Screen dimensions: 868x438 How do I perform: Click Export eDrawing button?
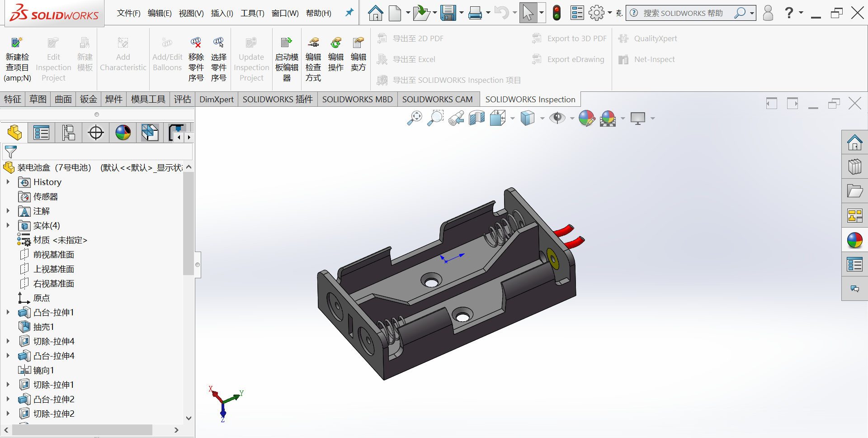pos(568,59)
